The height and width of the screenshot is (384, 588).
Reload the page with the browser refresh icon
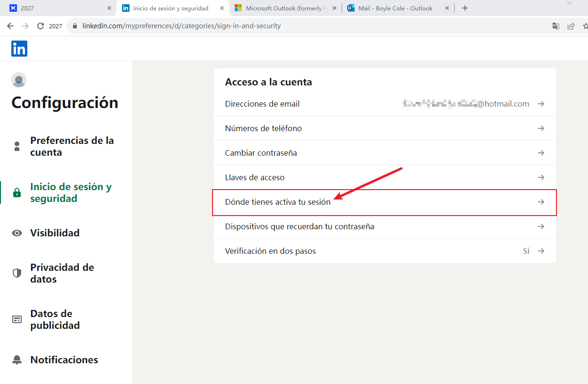click(x=41, y=26)
